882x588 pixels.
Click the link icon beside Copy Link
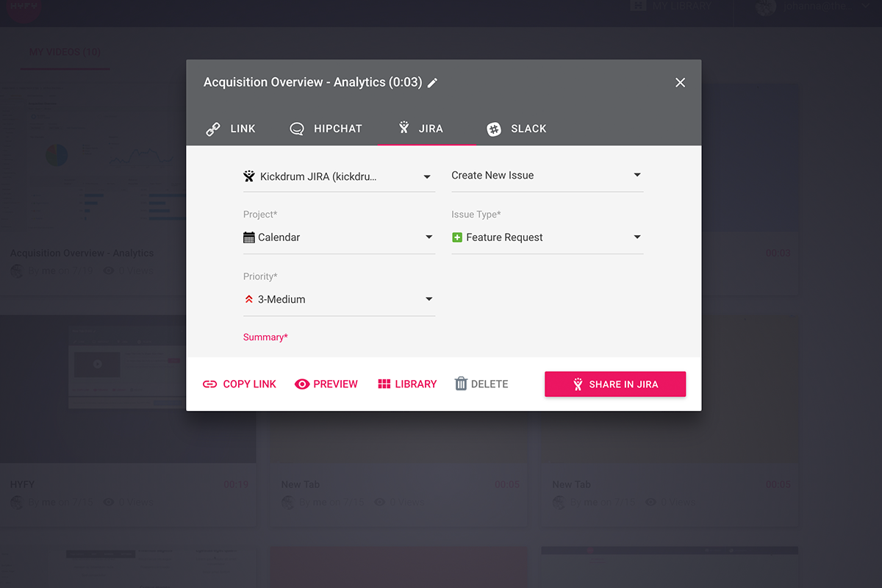point(210,384)
